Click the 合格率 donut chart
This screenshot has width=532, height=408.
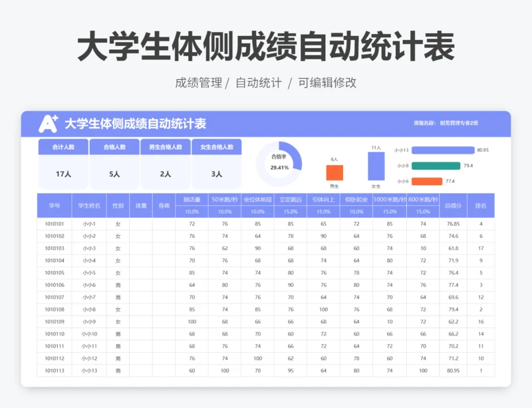pyautogui.click(x=279, y=164)
